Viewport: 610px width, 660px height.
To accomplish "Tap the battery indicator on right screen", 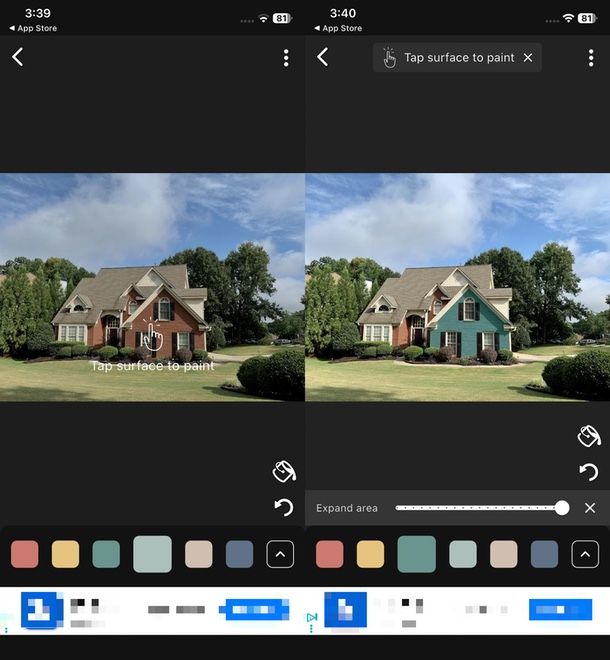I will tap(587, 18).
